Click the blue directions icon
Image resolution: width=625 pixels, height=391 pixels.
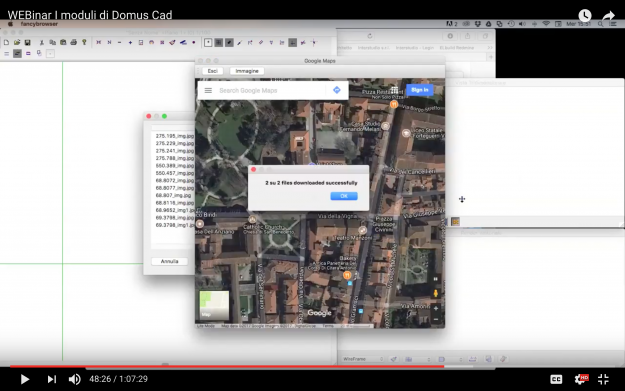click(x=337, y=90)
